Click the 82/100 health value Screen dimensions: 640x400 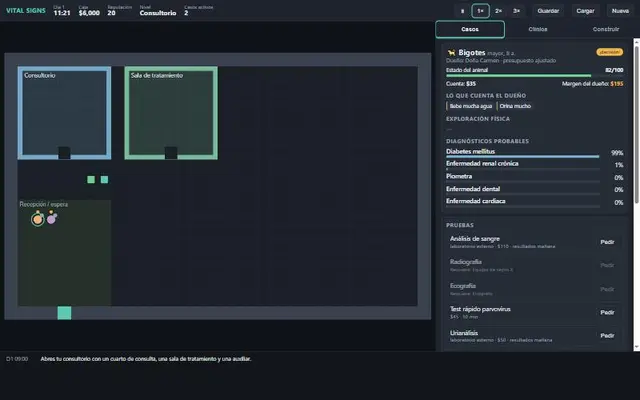pyautogui.click(x=614, y=70)
